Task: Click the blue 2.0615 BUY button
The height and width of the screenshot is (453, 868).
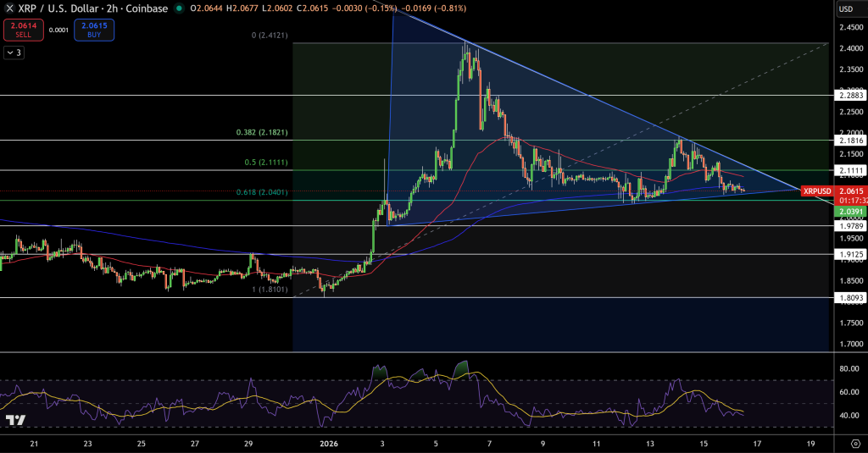Action: (94, 30)
